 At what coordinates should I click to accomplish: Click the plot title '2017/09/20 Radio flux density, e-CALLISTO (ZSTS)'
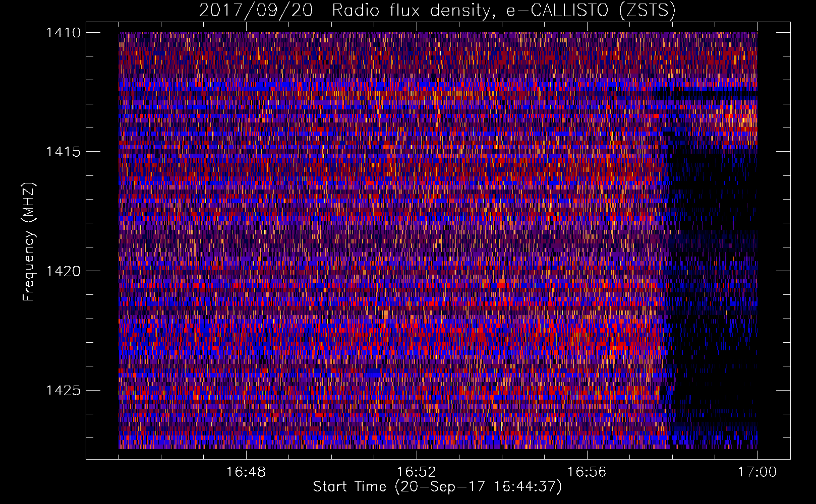point(437,11)
